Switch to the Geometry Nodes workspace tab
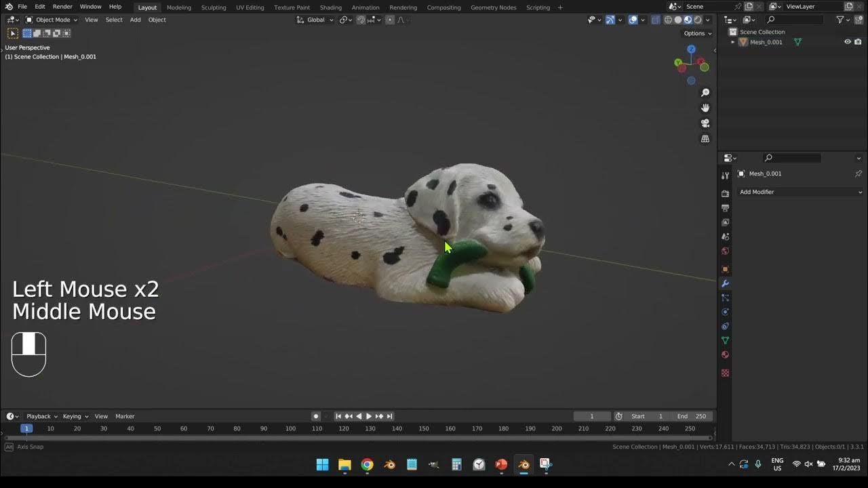The width and height of the screenshot is (868, 488). [x=494, y=7]
